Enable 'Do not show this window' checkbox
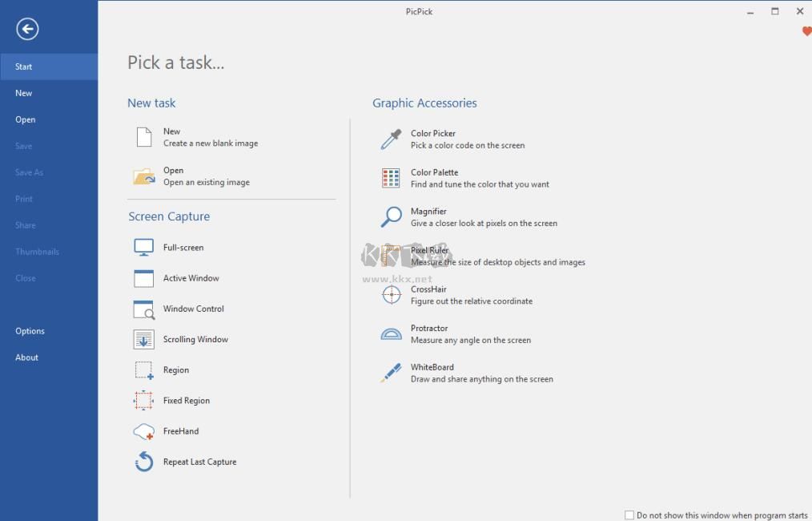This screenshot has height=521, width=812. [x=629, y=515]
